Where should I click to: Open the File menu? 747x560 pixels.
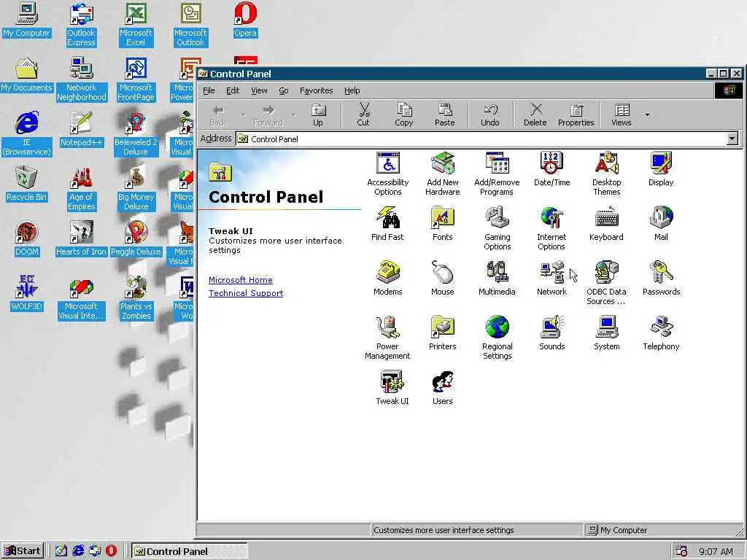click(x=209, y=90)
